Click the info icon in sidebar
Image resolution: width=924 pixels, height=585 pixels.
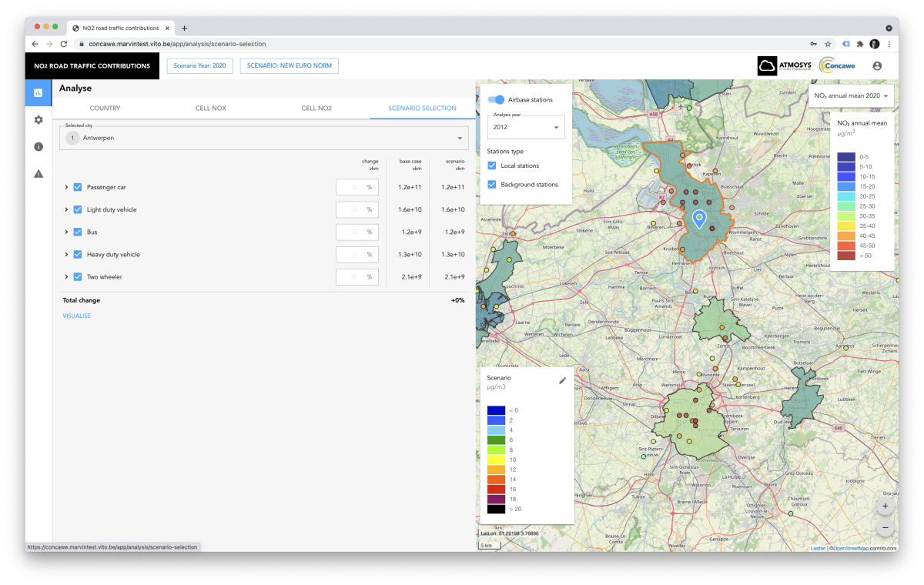point(38,147)
